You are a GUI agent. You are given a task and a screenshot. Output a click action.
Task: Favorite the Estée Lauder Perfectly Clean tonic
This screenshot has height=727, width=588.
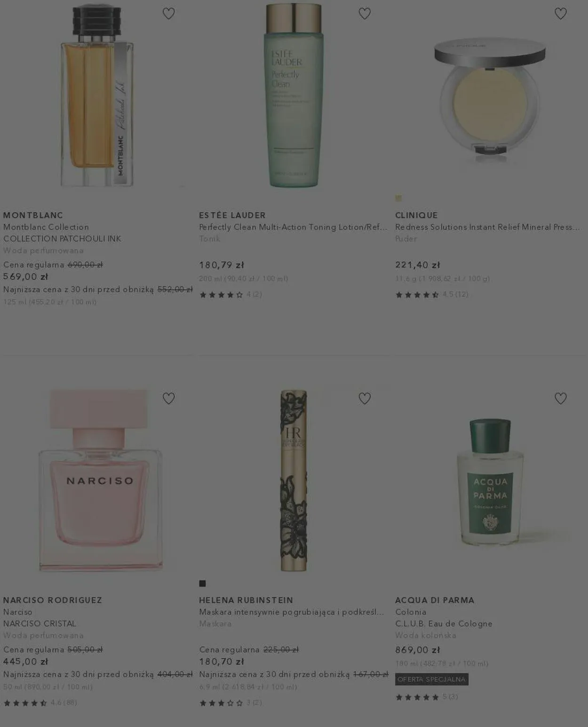click(x=365, y=14)
